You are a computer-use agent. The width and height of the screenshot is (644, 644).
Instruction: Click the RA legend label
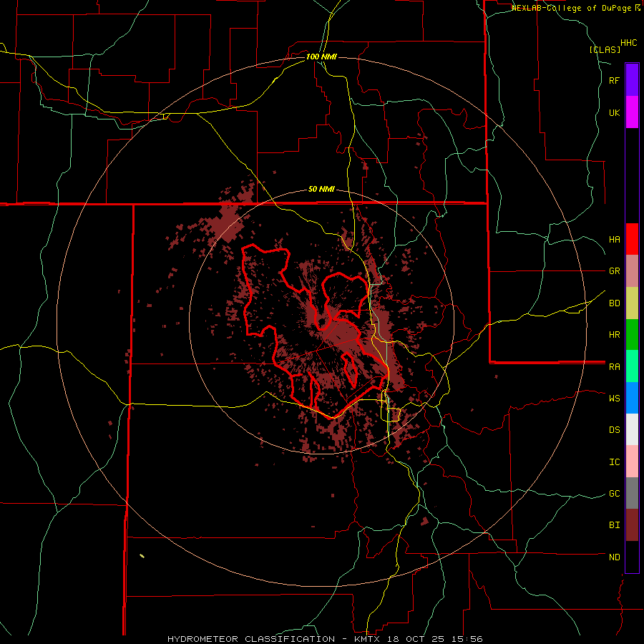[614, 366]
